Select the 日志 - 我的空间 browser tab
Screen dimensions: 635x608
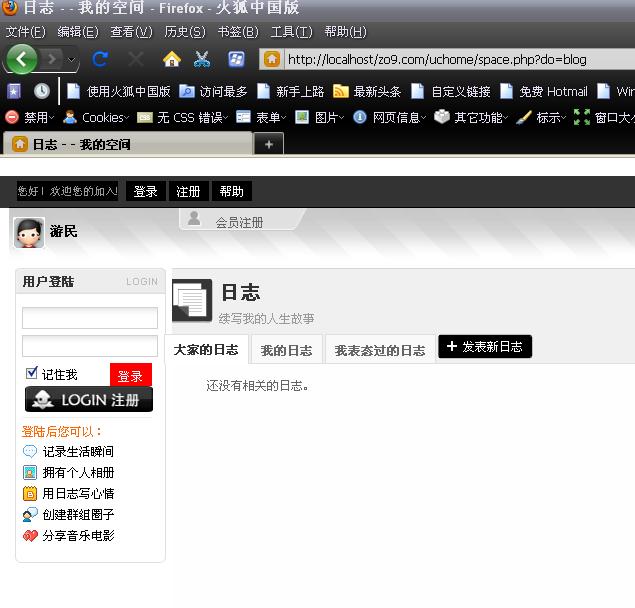click(128, 144)
